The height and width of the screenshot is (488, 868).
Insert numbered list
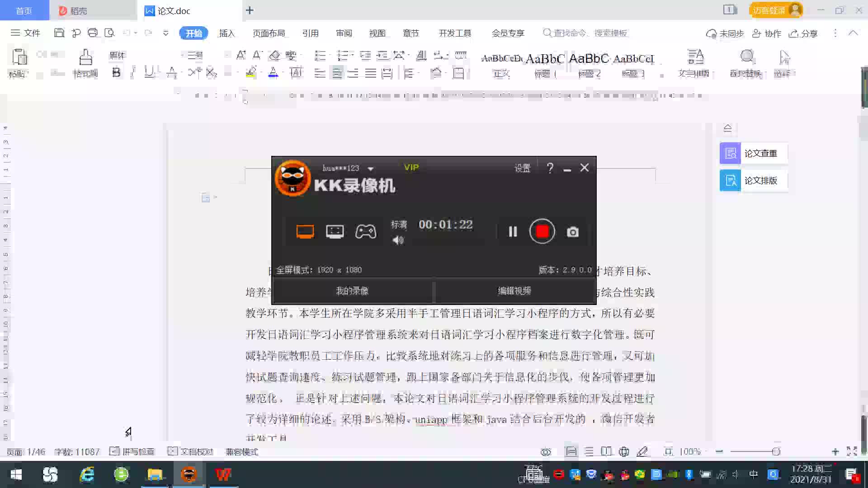pos(343,55)
